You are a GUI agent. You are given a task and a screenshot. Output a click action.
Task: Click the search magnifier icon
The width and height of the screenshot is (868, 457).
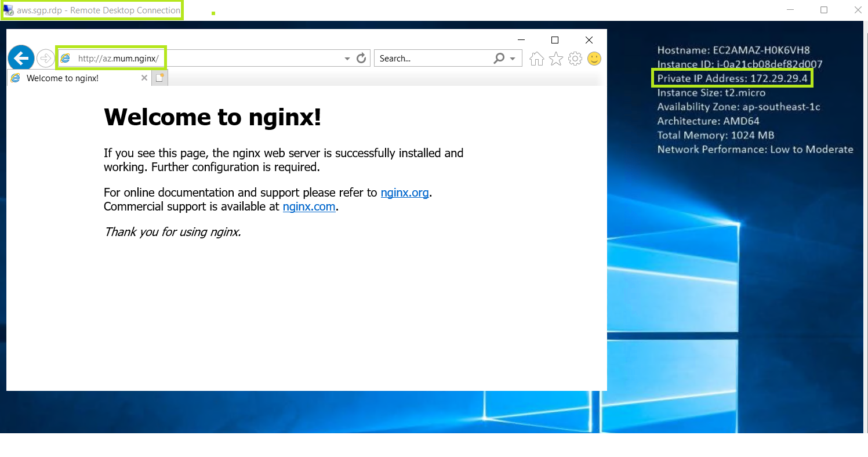pyautogui.click(x=499, y=58)
